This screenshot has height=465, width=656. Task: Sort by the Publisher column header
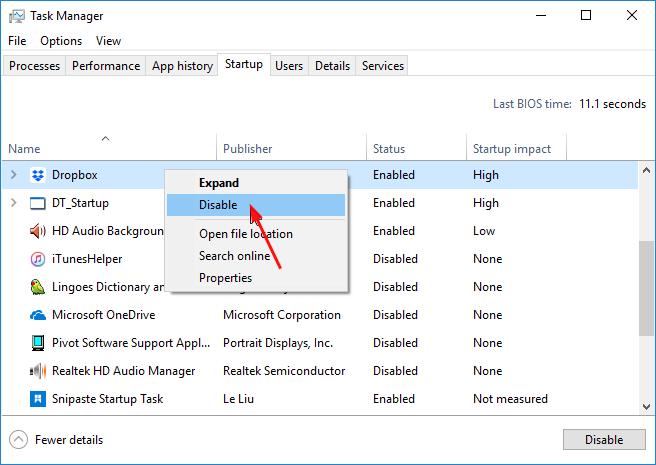click(291, 147)
